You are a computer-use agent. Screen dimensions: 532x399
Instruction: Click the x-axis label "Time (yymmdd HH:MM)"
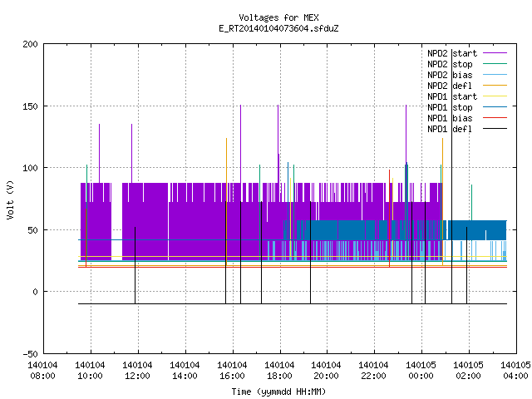coord(278,392)
